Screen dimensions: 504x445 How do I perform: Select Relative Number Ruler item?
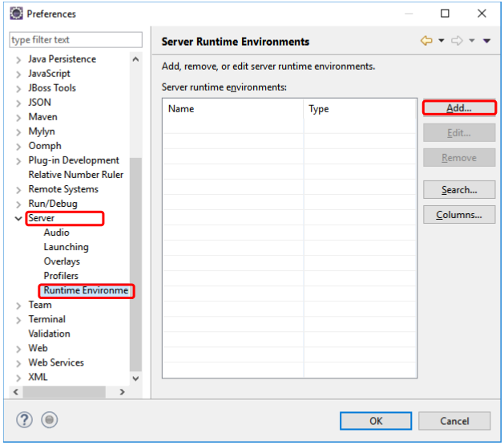click(x=76, y=175)
